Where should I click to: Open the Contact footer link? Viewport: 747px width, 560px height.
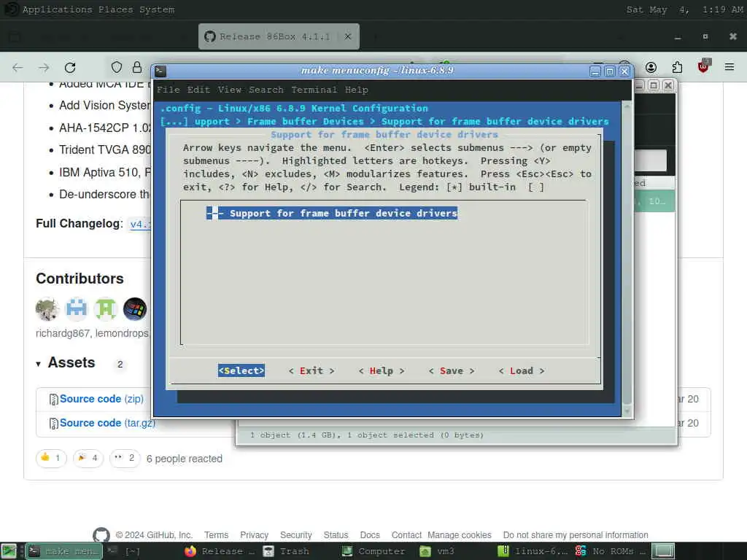(x=406, y=534)
